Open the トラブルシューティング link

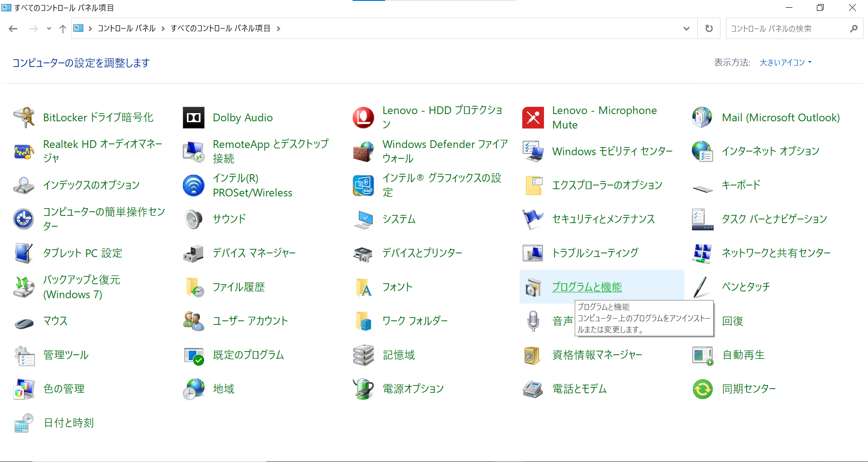pyautogui.click(x=595, y=253)
